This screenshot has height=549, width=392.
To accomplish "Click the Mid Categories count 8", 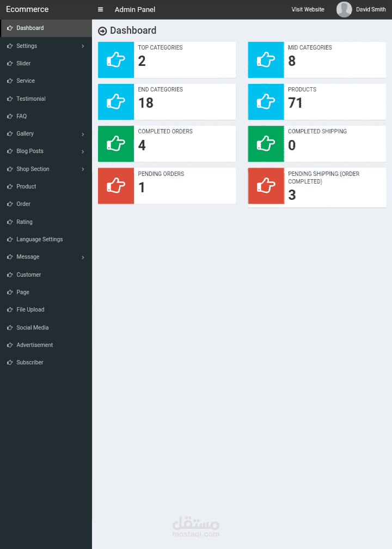I will coord(292,61).
